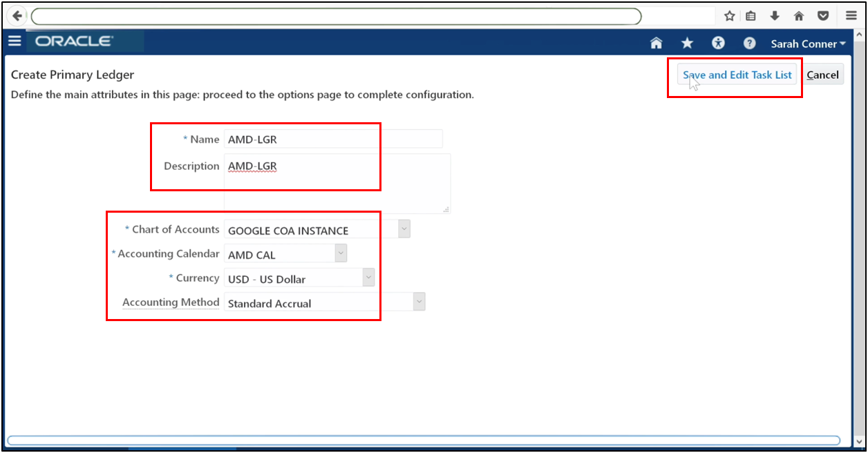Open the Help icon
Viewport: 868px width, 453px height.
(x=749, y=43)
